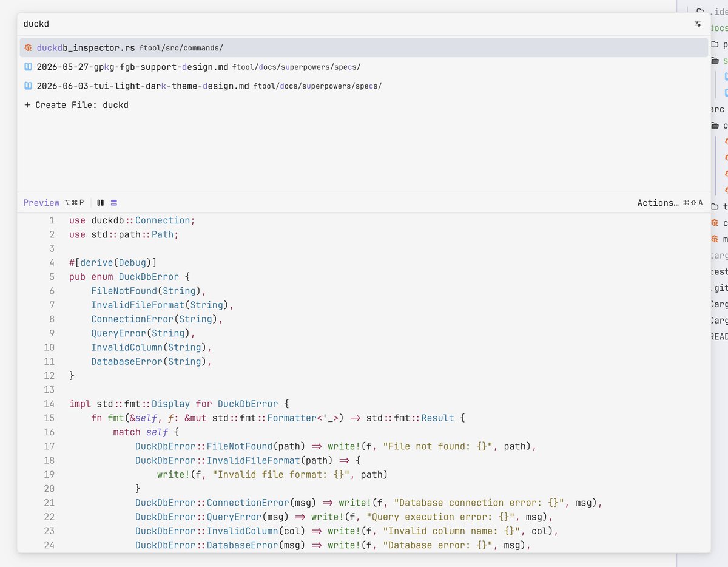
Task: Choose Create File: duckd option
Action: click(364, 105)
